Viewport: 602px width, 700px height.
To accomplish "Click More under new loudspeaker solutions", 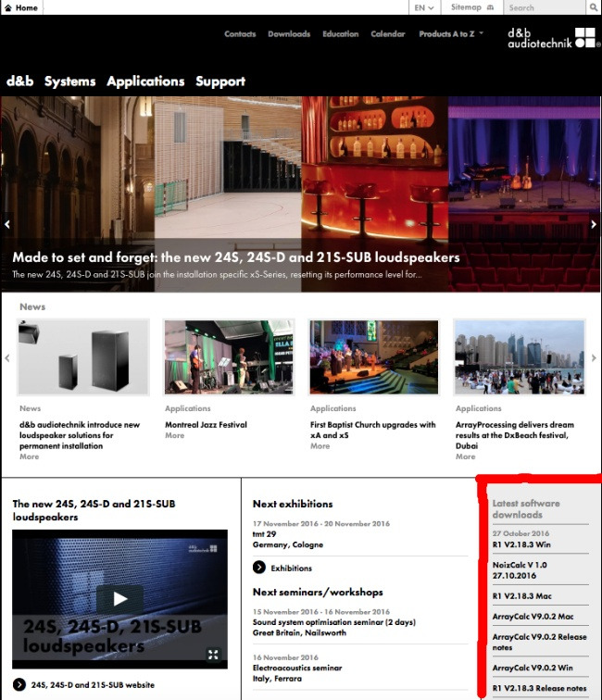I will pyautogui.click(x=30, y=456).
